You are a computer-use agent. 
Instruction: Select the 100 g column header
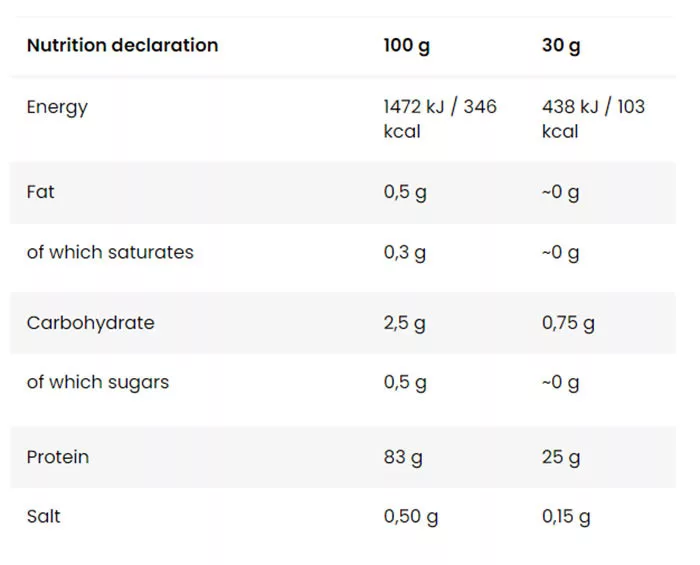(x=406, y=45)
